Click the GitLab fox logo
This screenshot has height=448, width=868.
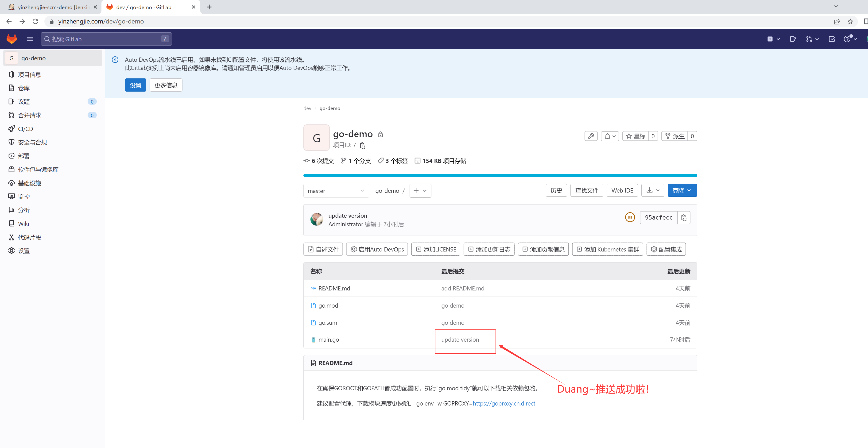[12, 39]
